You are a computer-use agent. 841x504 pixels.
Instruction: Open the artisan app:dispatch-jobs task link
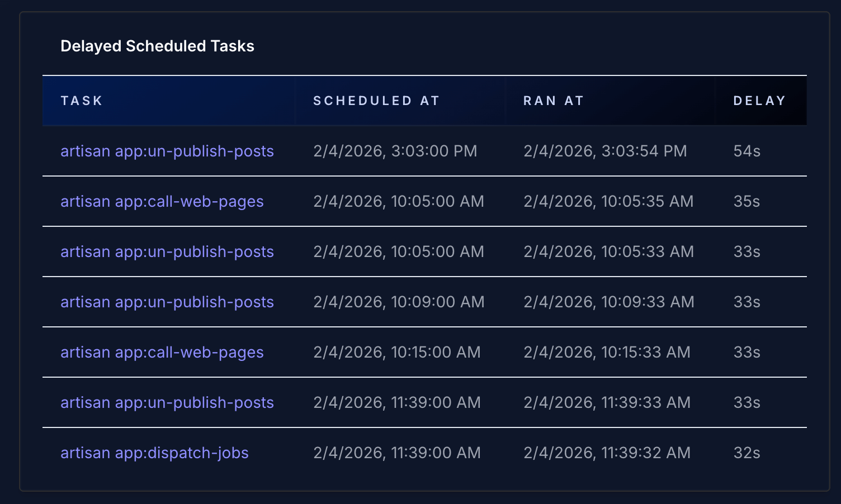[154, 453]
